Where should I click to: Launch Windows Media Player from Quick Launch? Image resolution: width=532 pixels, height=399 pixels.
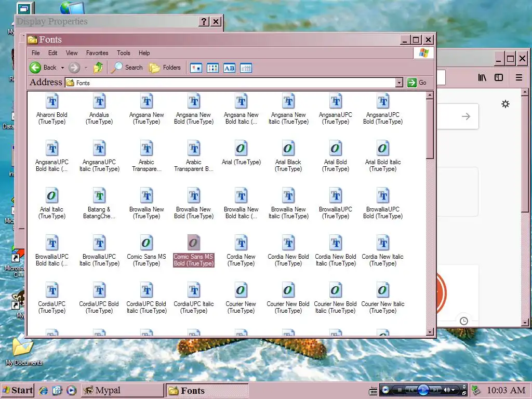[71, 391]
